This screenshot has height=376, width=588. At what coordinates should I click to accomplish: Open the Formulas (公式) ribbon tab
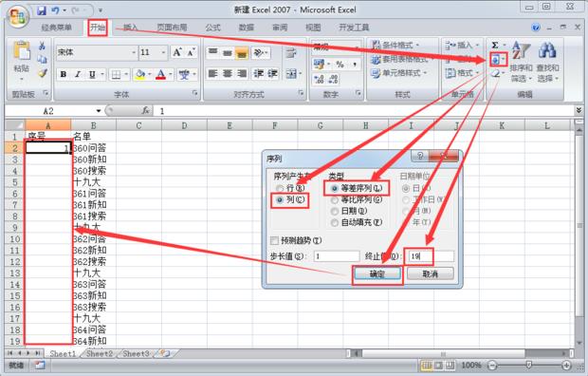coord(213,28)
